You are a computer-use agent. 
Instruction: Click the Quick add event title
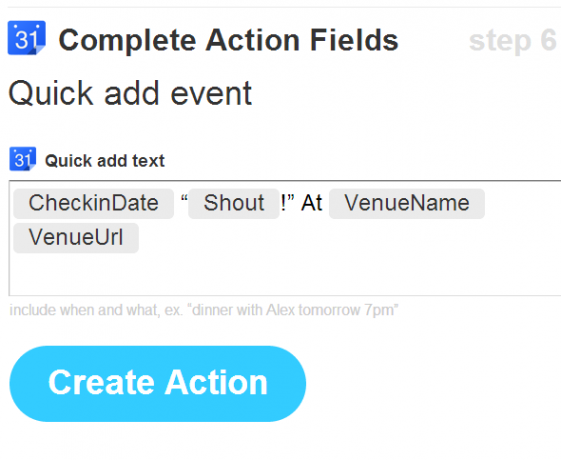coord(130,93)
